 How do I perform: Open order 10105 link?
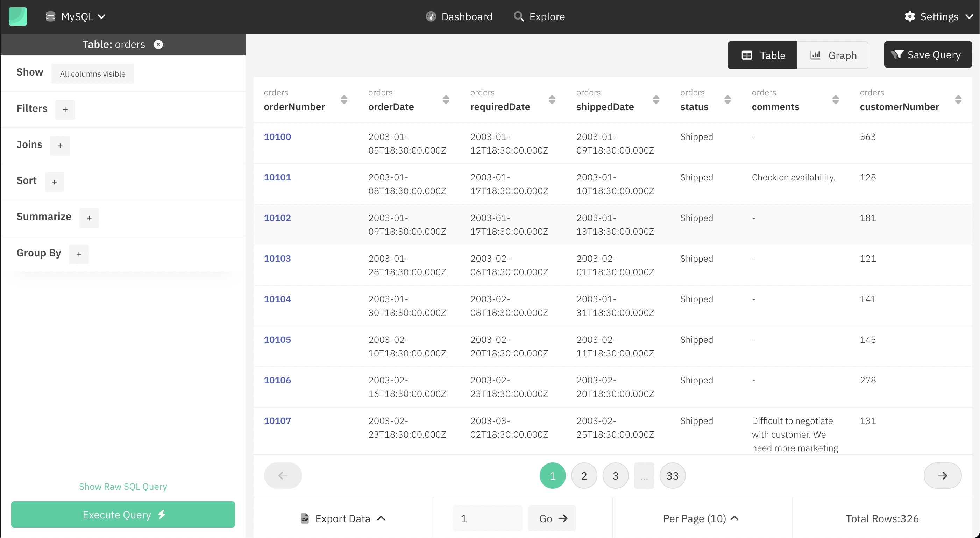pyautogui.click(x=277, y=339)
